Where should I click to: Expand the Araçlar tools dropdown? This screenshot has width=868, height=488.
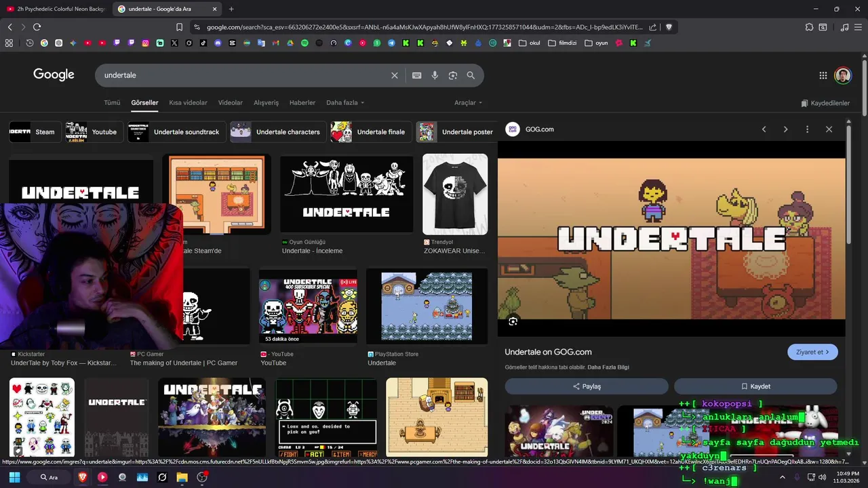[468, 103]
